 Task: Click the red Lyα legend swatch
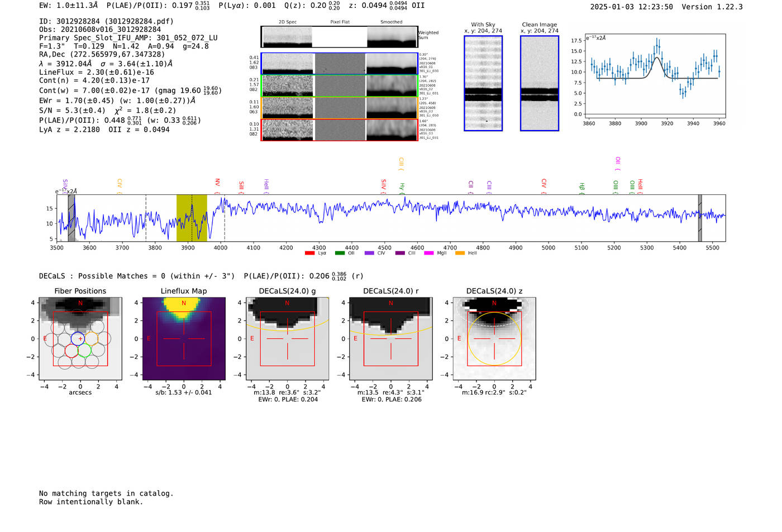(x=310, y=253)
